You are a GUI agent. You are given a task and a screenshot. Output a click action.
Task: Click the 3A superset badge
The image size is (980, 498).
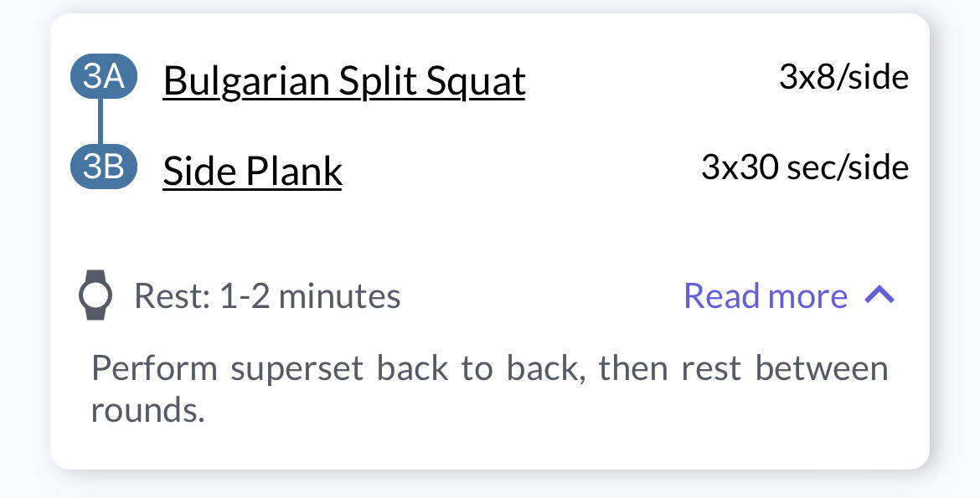[103, 77]
